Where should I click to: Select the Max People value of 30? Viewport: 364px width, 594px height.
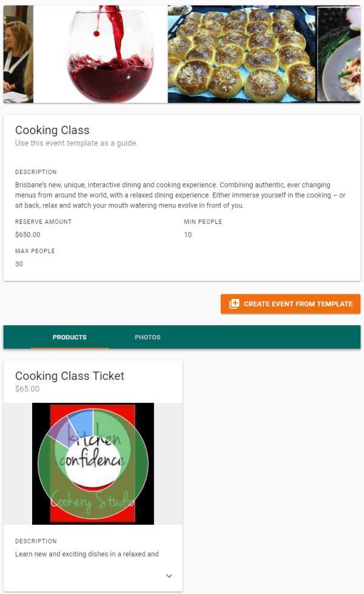[19, 264]
